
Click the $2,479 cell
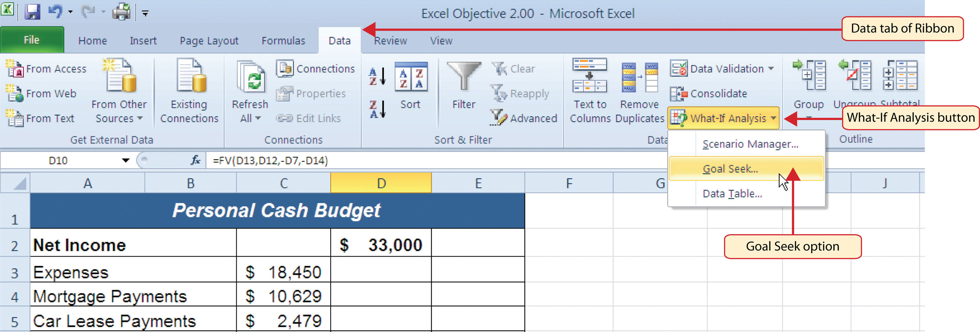[284, 319]
